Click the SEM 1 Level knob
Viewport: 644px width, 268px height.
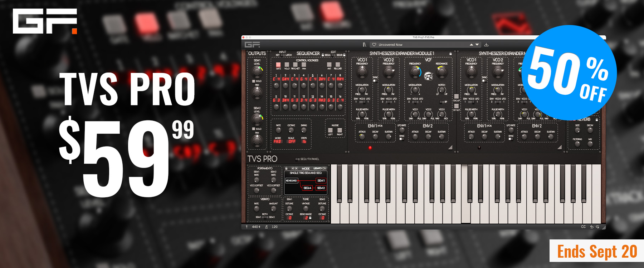click(257, 71)
